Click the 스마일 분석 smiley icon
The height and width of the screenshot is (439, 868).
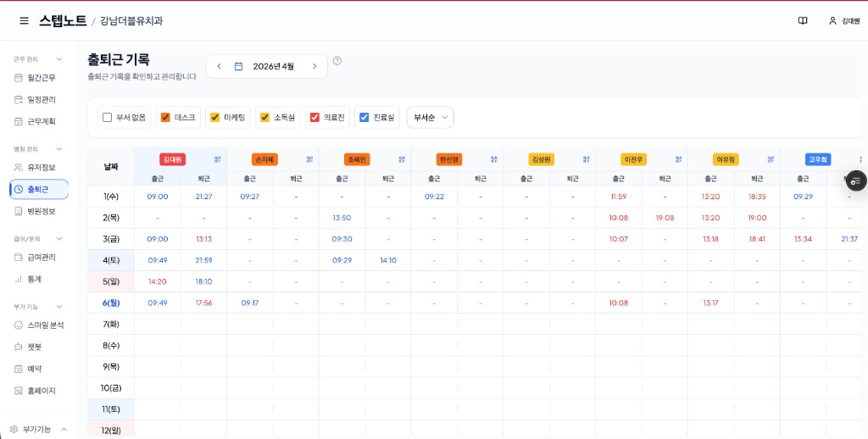(19, 325)
